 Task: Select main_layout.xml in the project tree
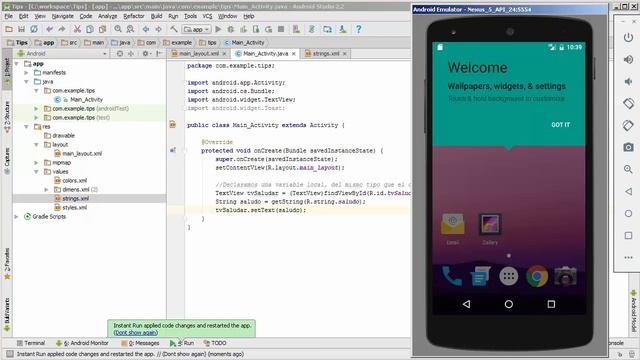pos(82,153)
